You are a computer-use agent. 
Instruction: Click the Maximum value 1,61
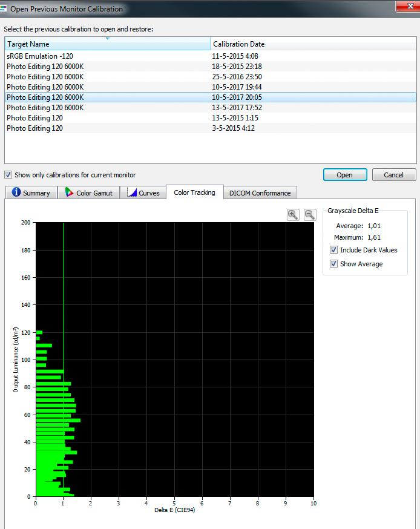(374, 237)
